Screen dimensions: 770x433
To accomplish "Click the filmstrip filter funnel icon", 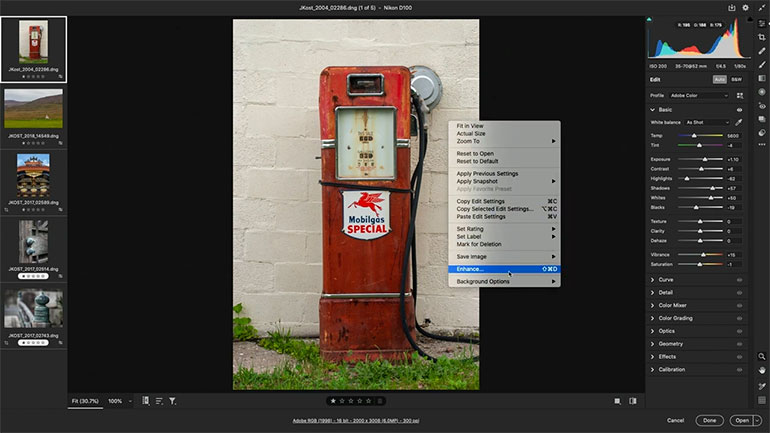I will (172, 401).
